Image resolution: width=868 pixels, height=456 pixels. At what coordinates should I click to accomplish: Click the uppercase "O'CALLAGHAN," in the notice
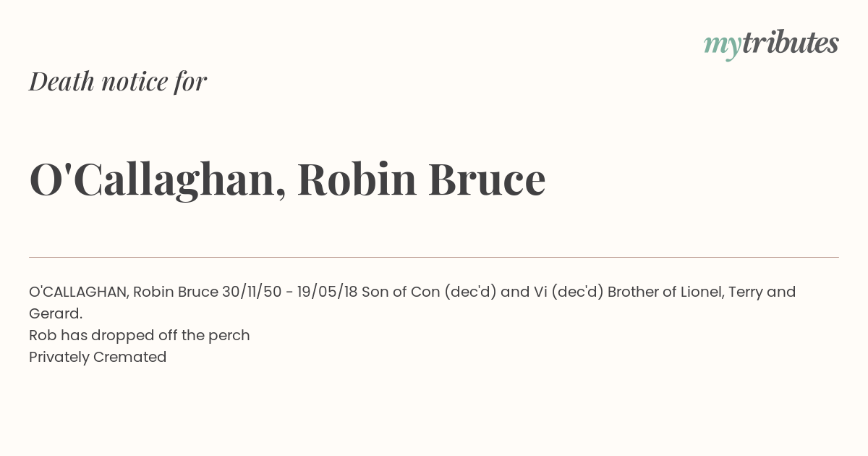[x=79, y=292]
